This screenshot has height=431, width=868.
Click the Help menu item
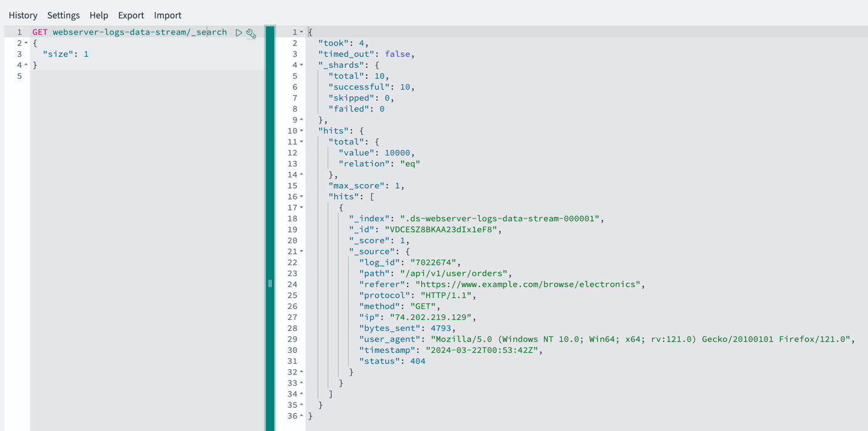click(99, 15)
